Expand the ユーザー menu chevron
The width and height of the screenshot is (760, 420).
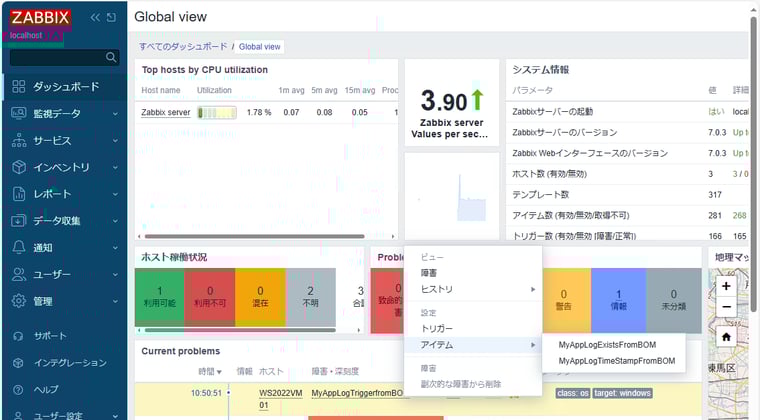tap(115, 275)
